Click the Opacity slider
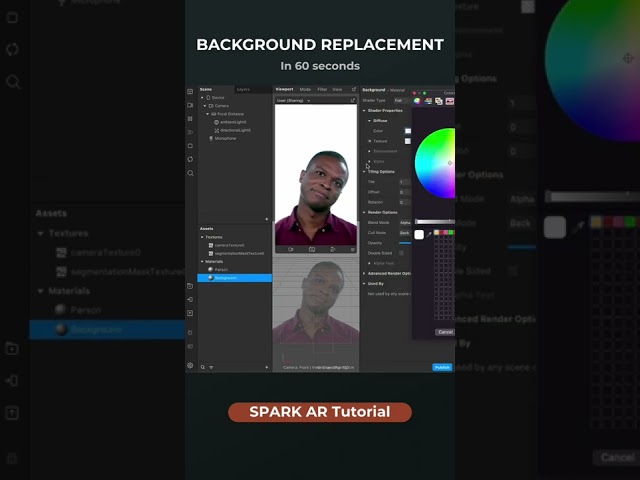The width and height of the screenshot is (640, 480). pyautogui.click(x=405, y=243)
